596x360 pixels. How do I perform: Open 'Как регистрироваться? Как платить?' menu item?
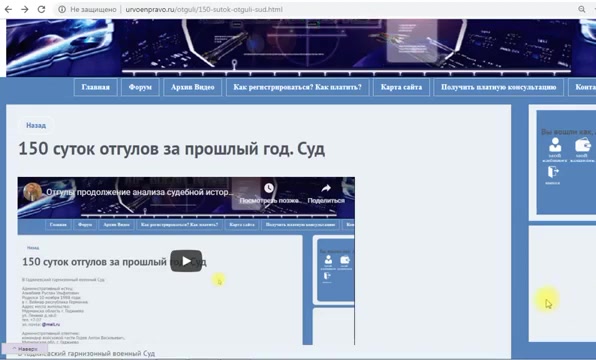(x=298, y=87)
